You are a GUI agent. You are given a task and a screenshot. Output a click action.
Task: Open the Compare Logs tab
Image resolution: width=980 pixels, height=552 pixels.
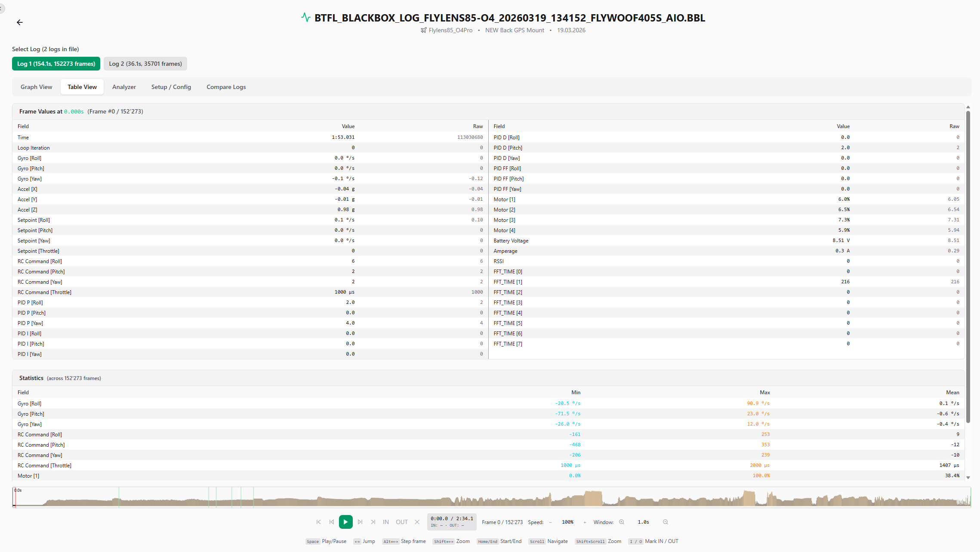click(226, 87)
